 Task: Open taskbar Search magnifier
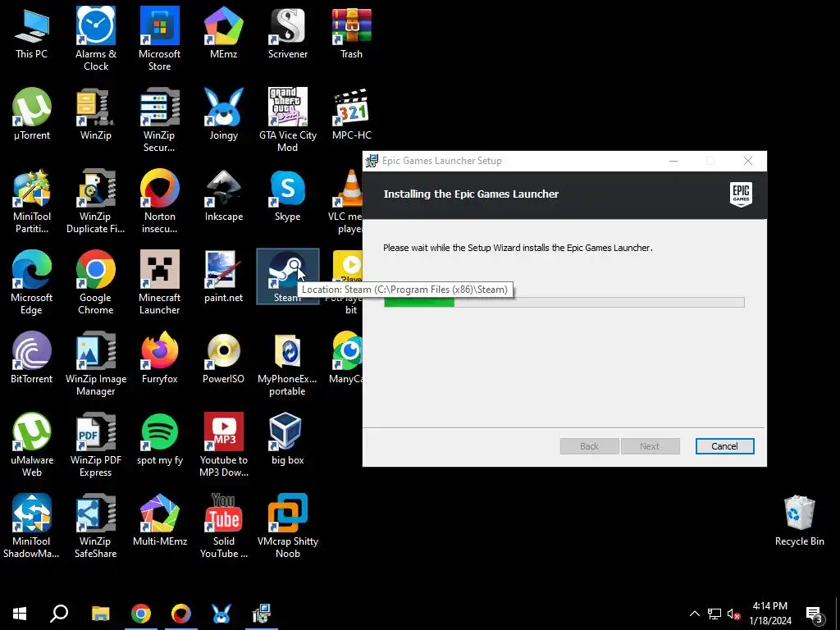59,614
